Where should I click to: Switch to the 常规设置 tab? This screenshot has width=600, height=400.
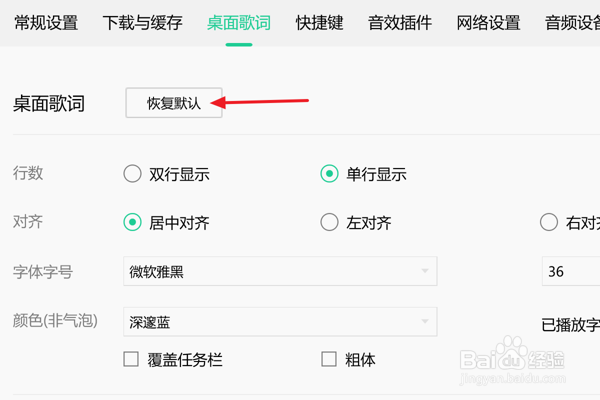46,23
